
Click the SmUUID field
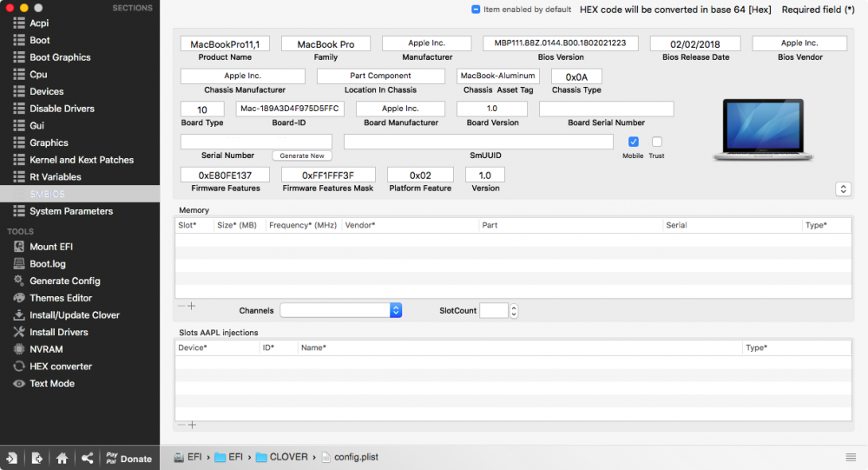[x=478, y=142]
